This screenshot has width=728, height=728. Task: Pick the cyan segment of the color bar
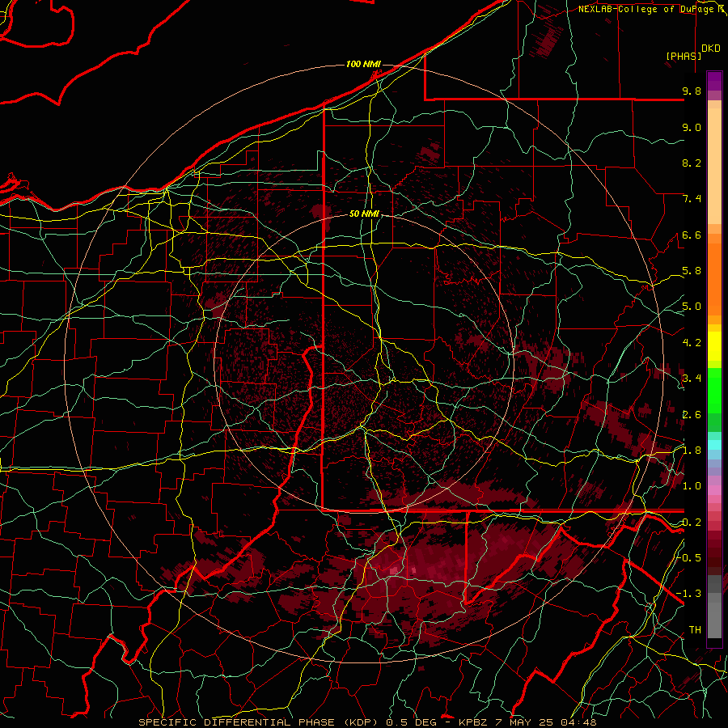[714, 444]
